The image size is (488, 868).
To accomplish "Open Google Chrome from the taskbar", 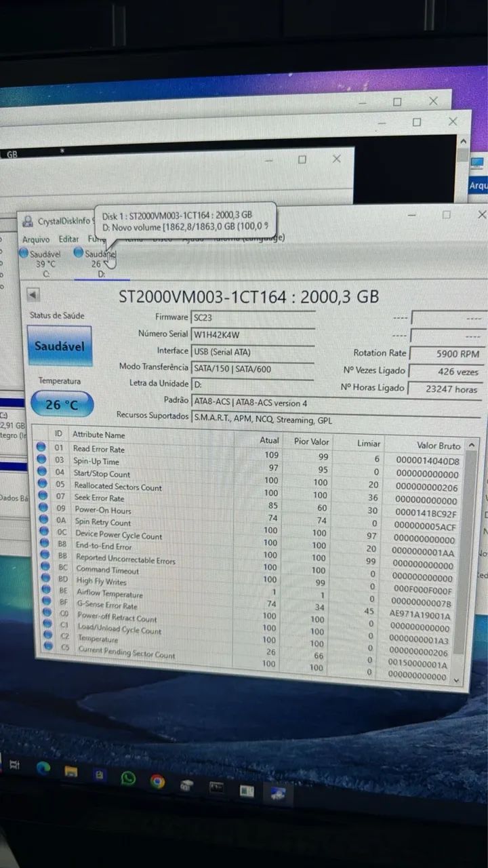I will pyautogui.click(x=157, y=782).
